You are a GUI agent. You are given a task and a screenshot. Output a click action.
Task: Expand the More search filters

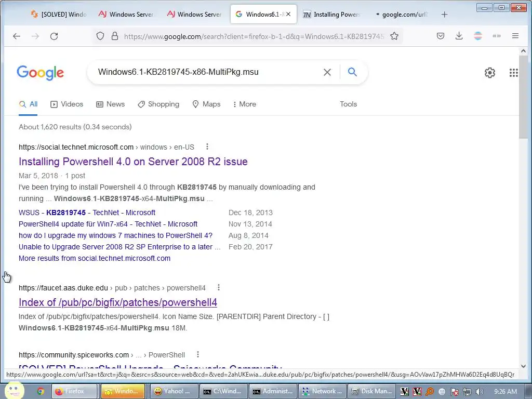pyautogui.click(x=244, y=104)
